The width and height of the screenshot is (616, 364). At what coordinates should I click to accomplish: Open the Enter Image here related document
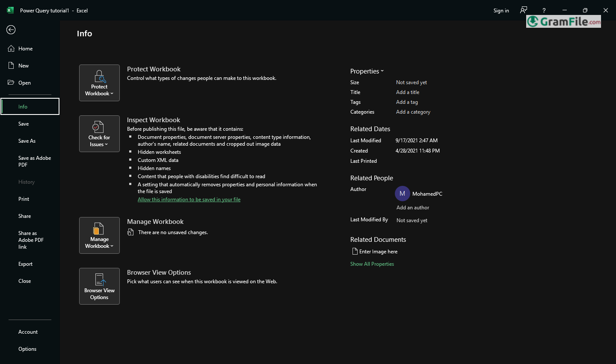pos(375,252)
